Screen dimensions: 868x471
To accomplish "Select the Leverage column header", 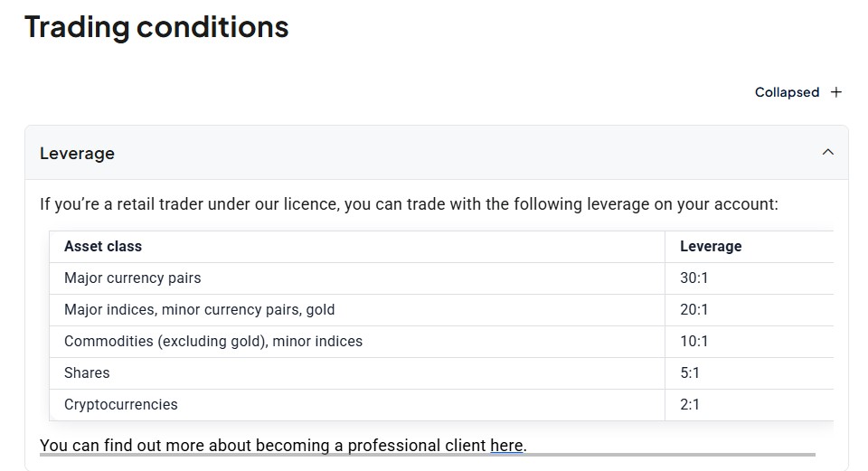I will [711, 246].
